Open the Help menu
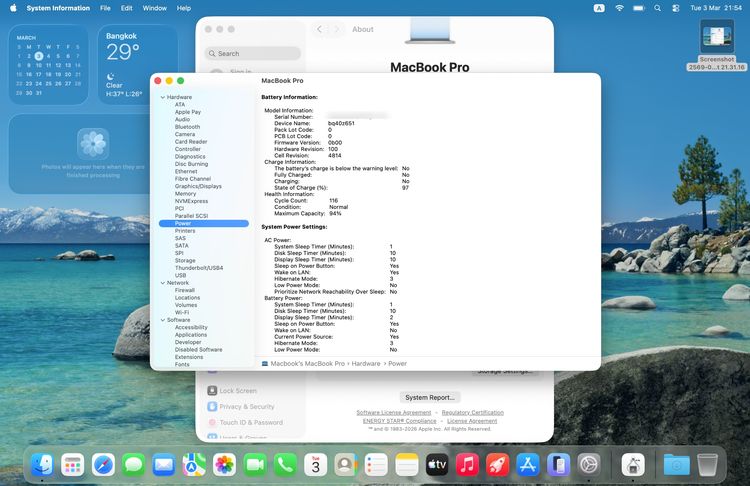This screenshot has width=750, height=486. tap(184, 8)
